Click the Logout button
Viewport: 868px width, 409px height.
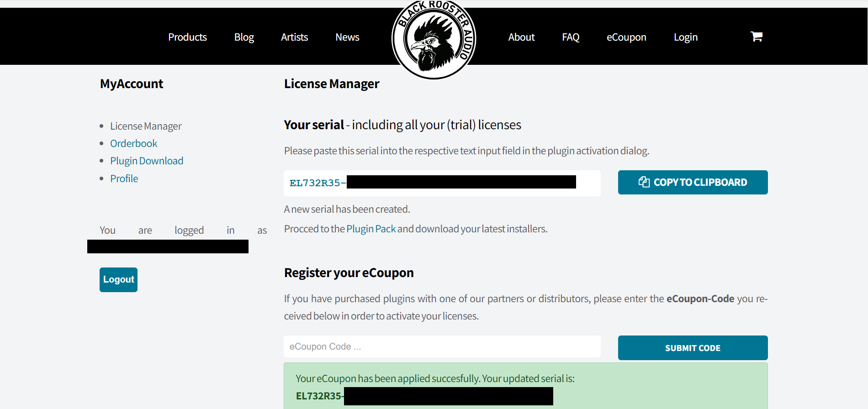tap(118, 279)
